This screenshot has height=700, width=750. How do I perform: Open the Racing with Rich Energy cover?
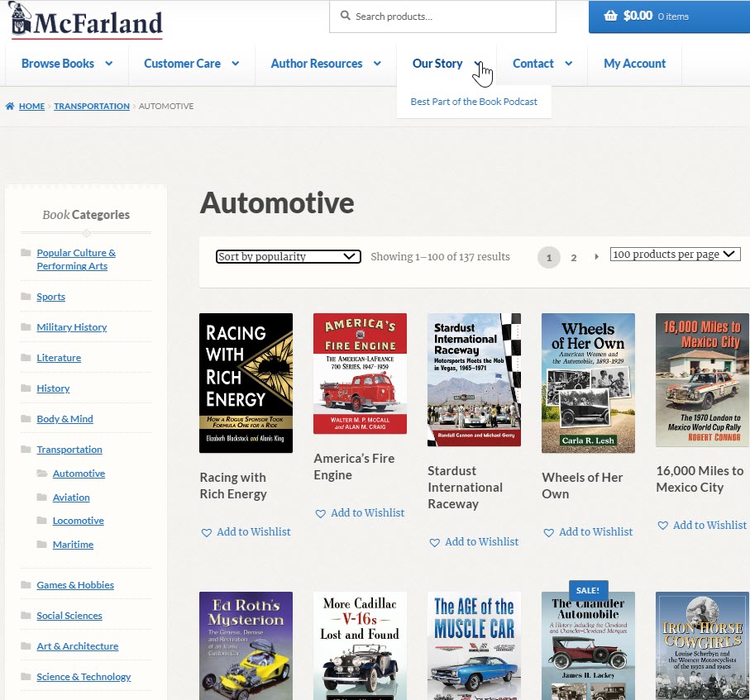(246, 383)
